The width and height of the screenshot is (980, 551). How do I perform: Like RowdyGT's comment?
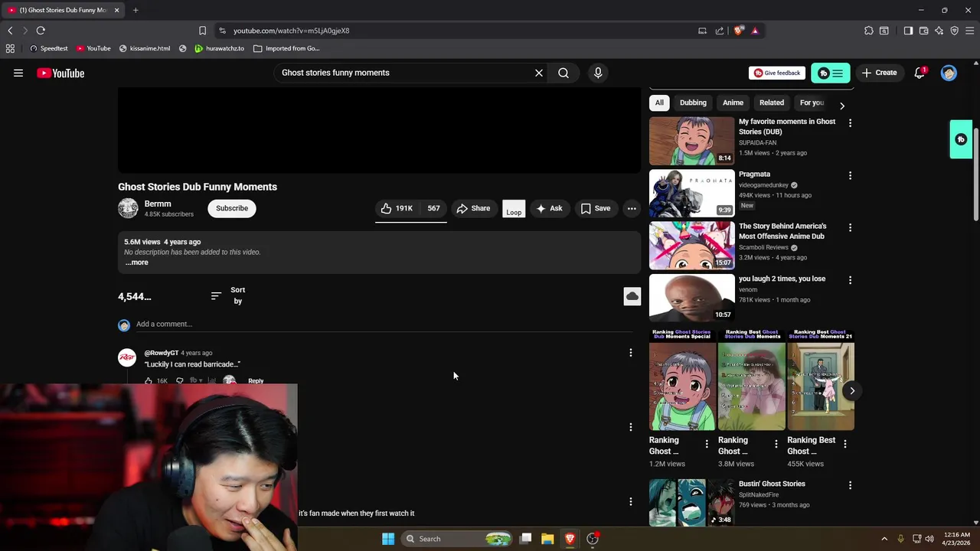(149, 380)
